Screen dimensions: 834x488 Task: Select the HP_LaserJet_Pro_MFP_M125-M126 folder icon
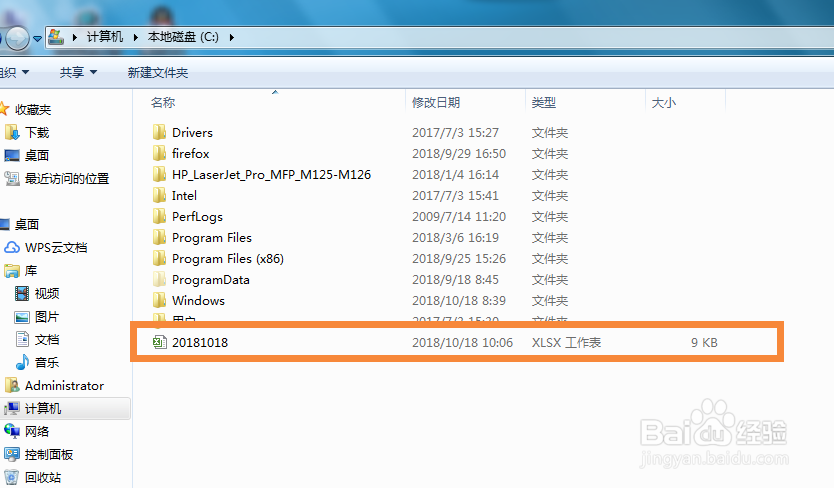coord(159,174)
